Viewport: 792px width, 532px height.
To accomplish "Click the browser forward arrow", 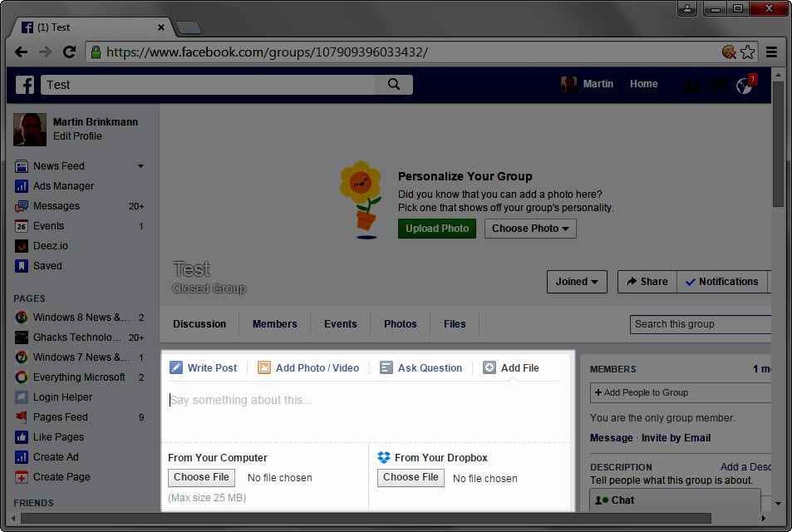I will coord(45,52).
